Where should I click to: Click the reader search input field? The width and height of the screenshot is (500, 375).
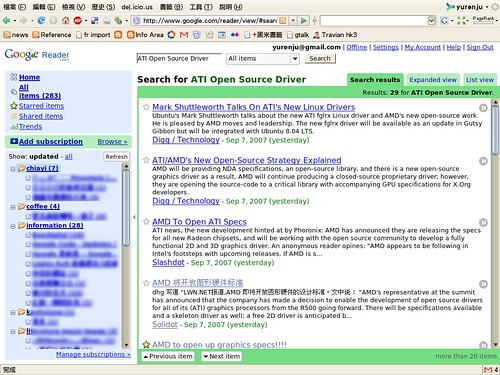tap(179, 59)
